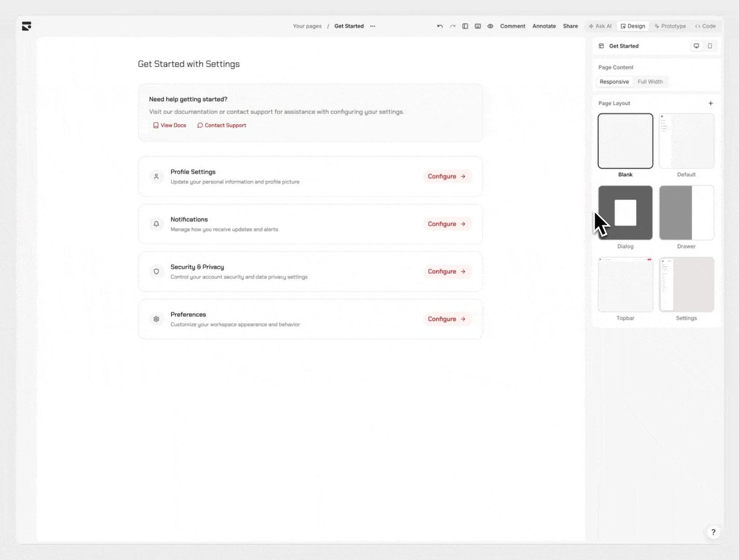Toggle the preview eye icon
This screenshot has height=560, width=739.
coord(490,26)
